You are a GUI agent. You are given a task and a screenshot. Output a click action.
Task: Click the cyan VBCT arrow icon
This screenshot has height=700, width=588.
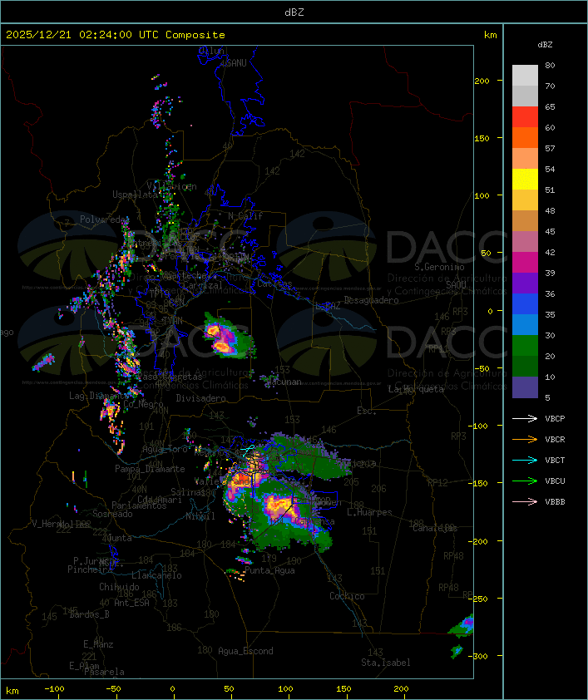pos(525,460)
